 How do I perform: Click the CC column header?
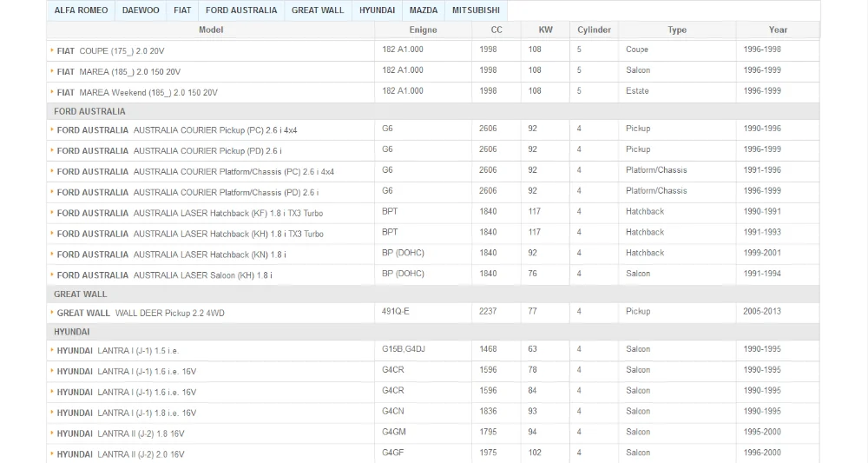tap(496, 30)
